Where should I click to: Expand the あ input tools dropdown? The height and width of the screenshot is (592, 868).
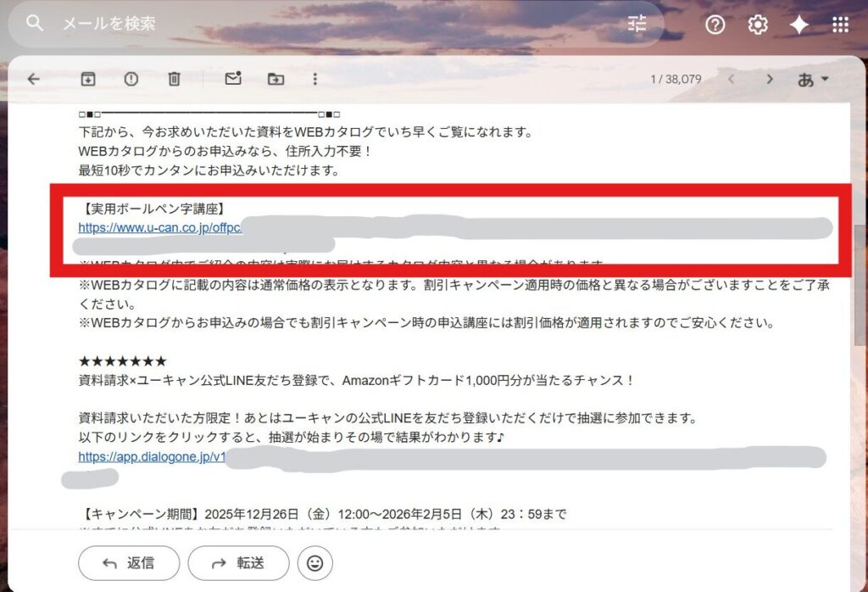tap(814, 79)
